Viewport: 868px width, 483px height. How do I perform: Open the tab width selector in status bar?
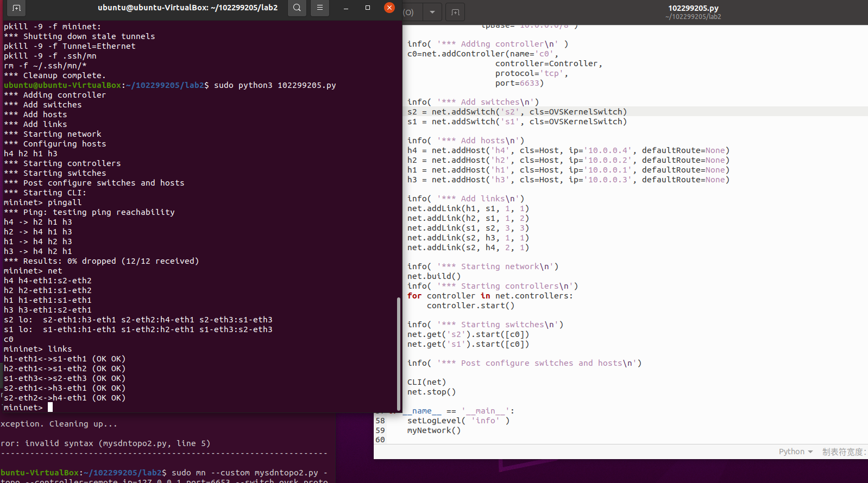[845, 452]
